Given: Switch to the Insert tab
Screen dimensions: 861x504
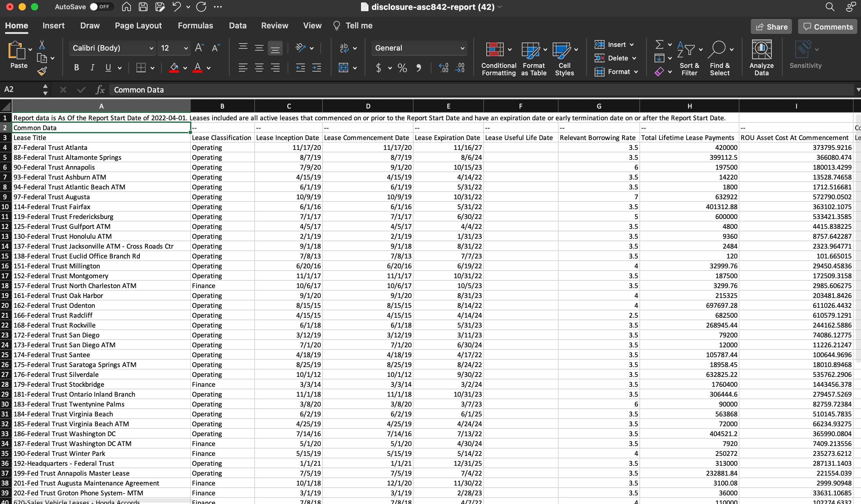Looking at the screenshot, I should click(53, 26).
